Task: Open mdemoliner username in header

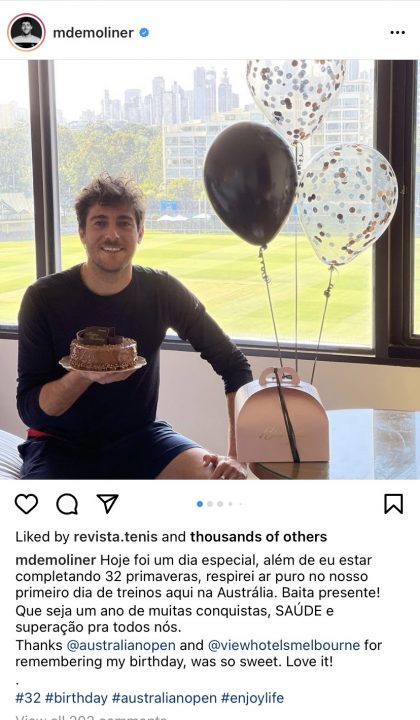Action: pyautogui.click(x=93, y=33)
